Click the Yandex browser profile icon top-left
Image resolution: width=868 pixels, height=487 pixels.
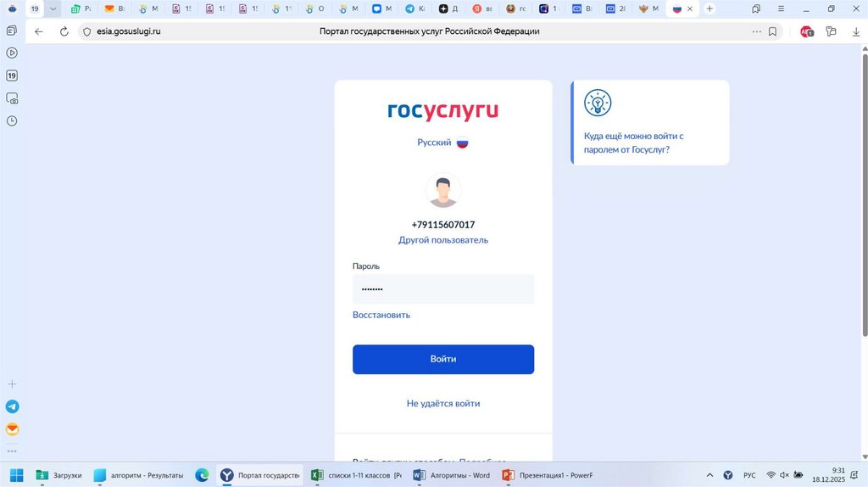[x=12, y=8]
